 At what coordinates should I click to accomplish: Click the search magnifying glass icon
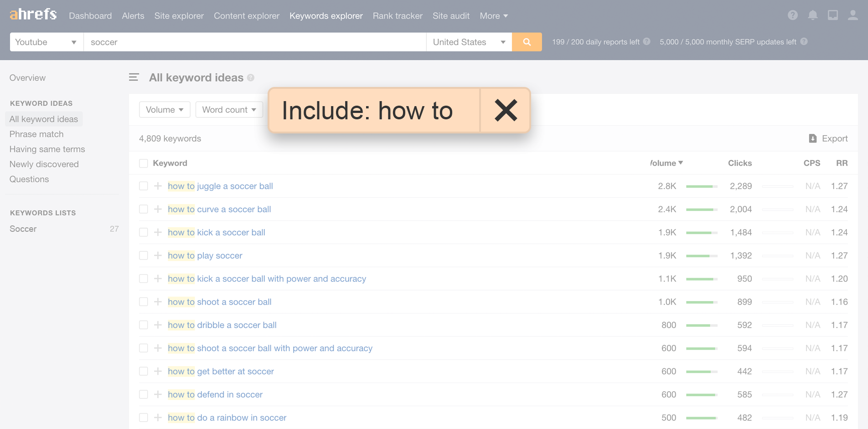[x=527, y=42]
